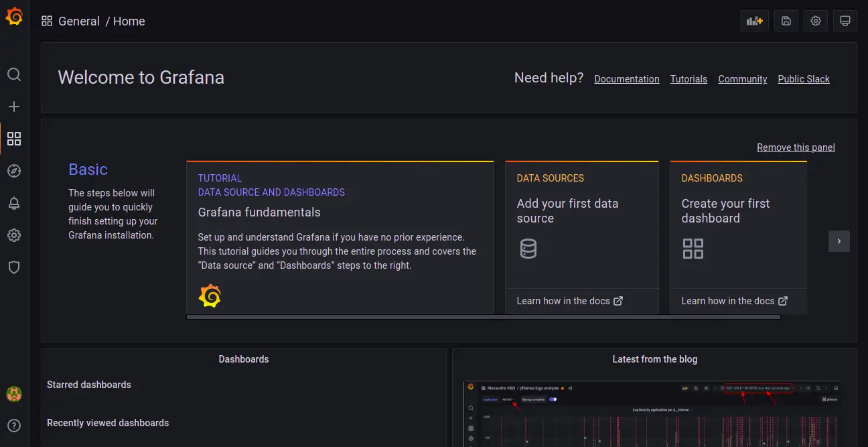The height and width of the screenshot is (447, 868).
Task: Click the Basic heading
Action: 88,170
